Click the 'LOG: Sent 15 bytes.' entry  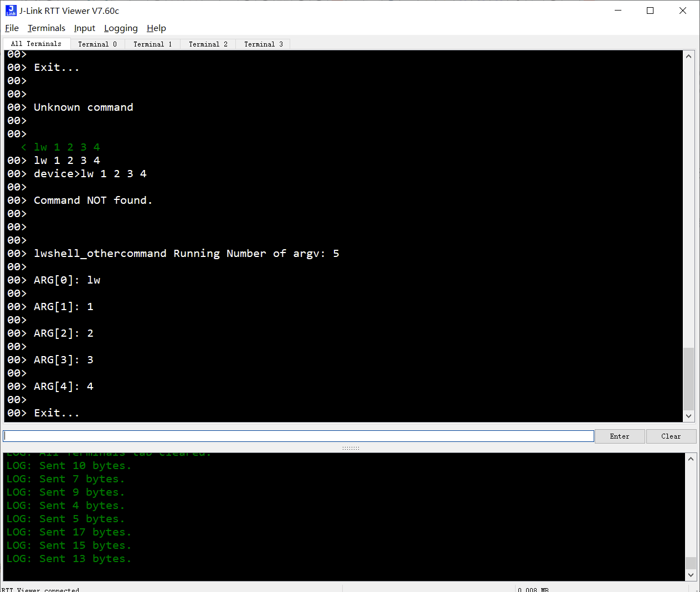point(69,545)
